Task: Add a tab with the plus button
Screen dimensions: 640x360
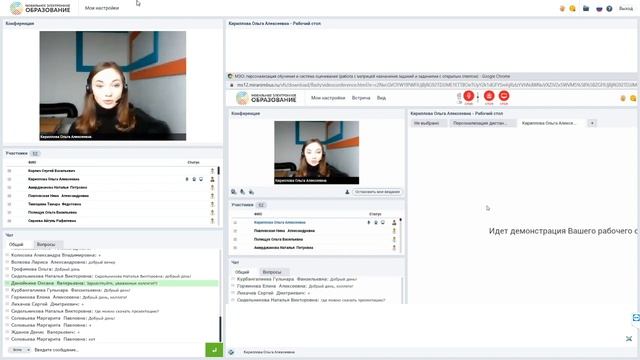Action: (592, 123)
